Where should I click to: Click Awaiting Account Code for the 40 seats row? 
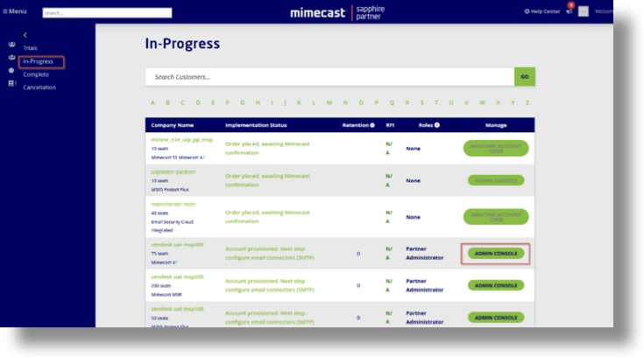click(x=496, y=217)
